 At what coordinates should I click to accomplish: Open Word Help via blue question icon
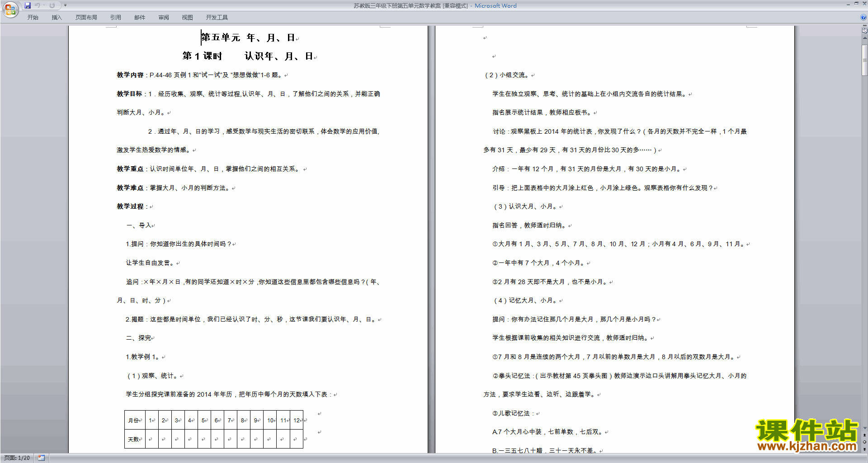pos(863,17)
